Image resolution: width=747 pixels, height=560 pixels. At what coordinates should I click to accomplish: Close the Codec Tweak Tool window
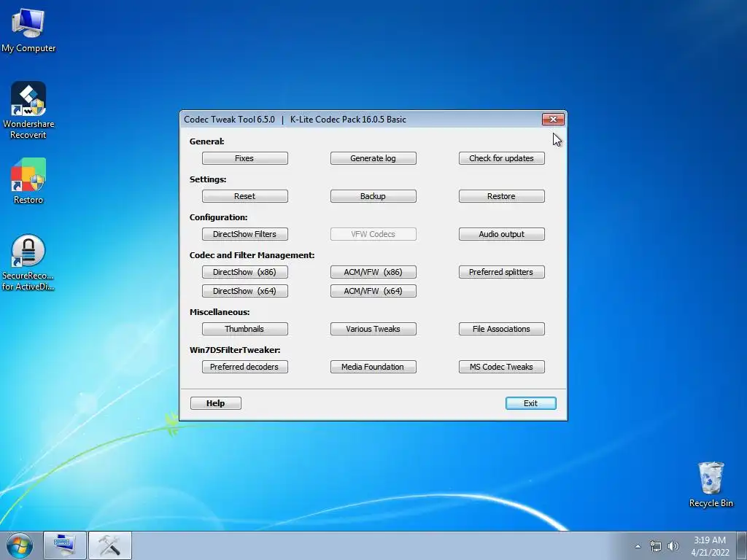[x=553, y=119]
